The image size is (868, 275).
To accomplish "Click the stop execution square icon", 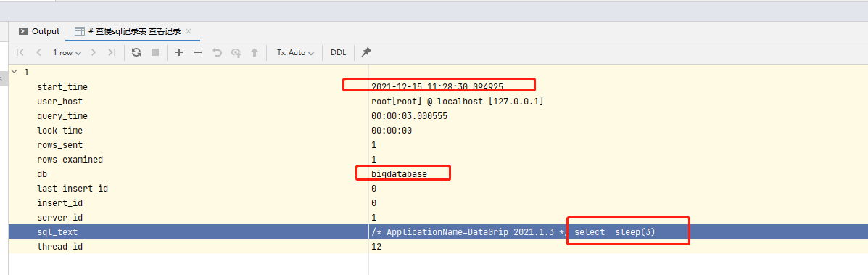I will (155, 53).
